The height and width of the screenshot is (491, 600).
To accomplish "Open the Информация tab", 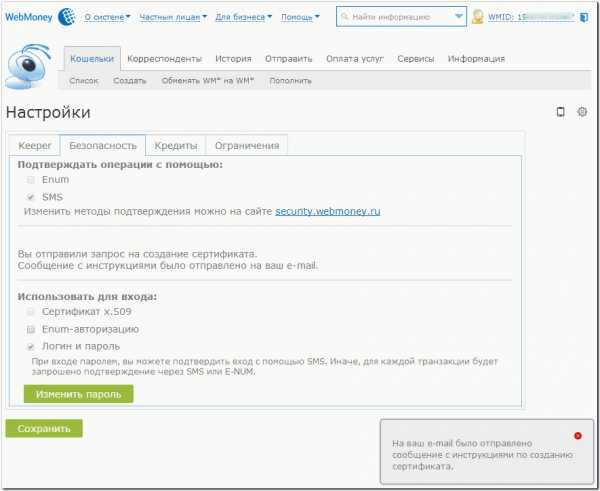I will tap(476, 59).
